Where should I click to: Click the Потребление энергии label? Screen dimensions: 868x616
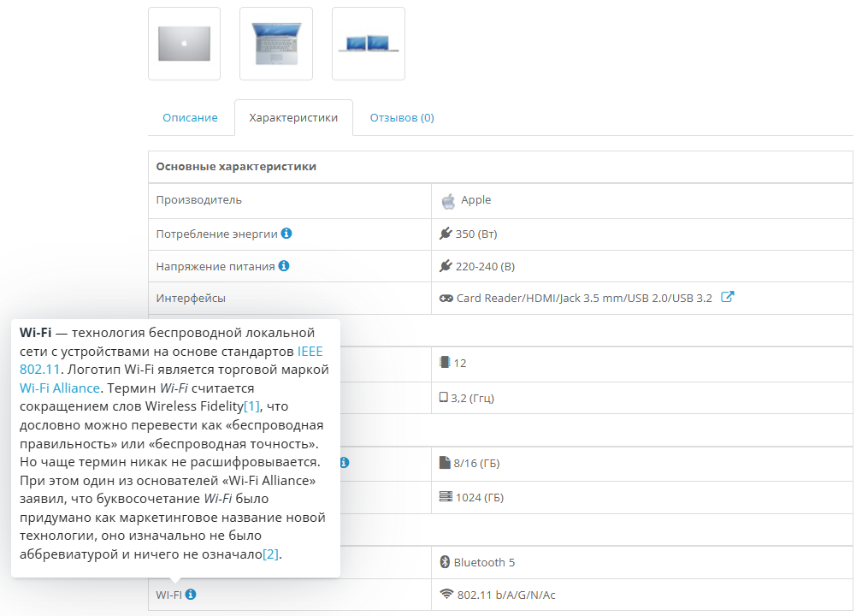coord(216,234)
